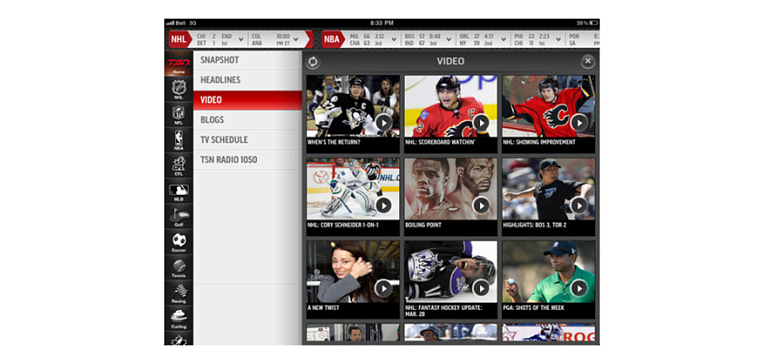The image size is (764, 364).
Task: Play the "NHL: Cory Schneider 1-on-1" video
Action: pyautogui.click(x=384, y=205)
